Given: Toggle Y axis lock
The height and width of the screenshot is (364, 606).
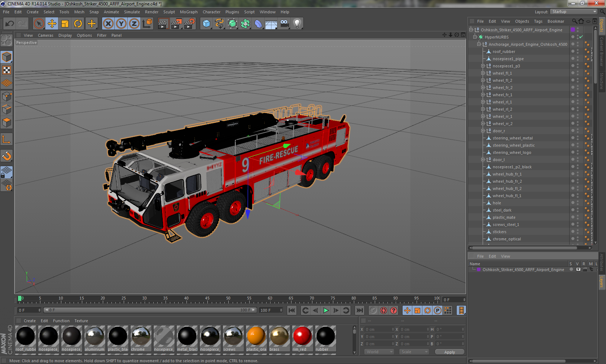Looking at the screenshot, I should point(121,24).
